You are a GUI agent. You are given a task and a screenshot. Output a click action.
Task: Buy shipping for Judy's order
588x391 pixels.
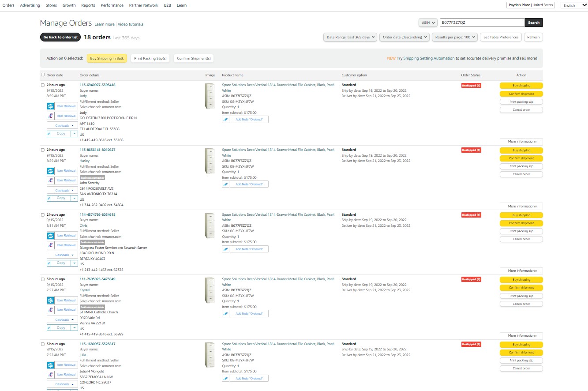pyautogui.click(x=521, y=86)
